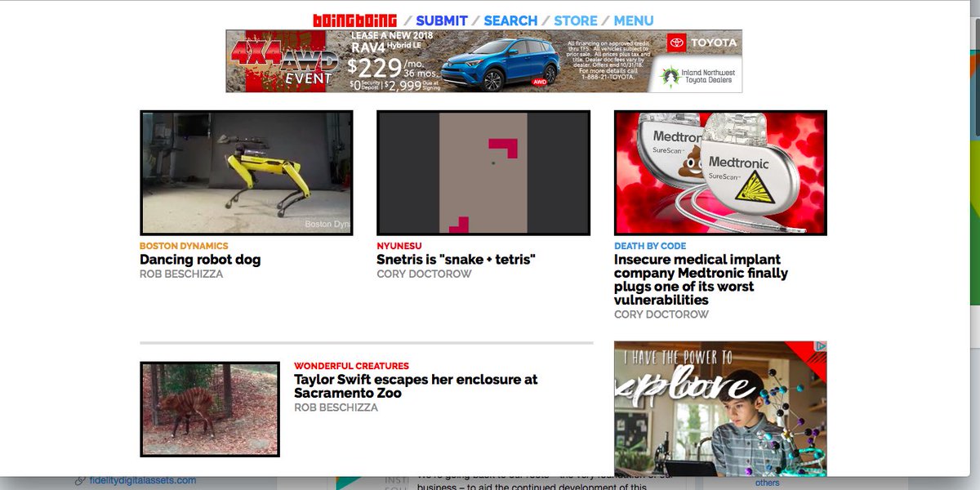View author CORY DOCTOROW under Snetris
The width and height of the screenshot is (980, 490).
coord(424,274)
